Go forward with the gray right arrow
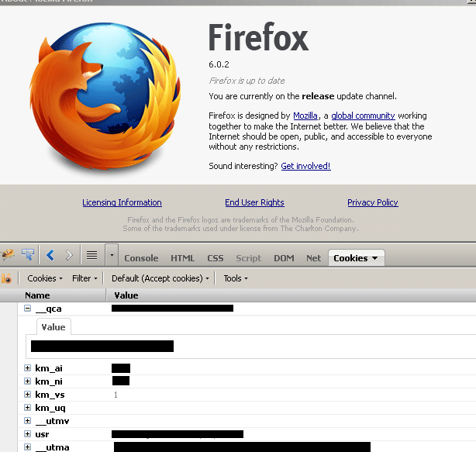The width and height of the screenshot is (476, 452). click(x=69, y=255)
